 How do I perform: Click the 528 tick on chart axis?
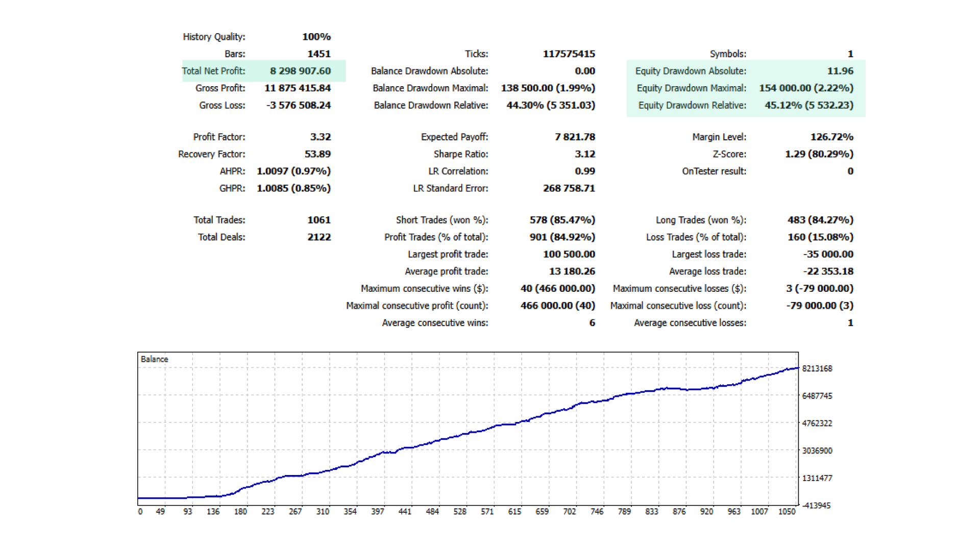coord(459,511)
